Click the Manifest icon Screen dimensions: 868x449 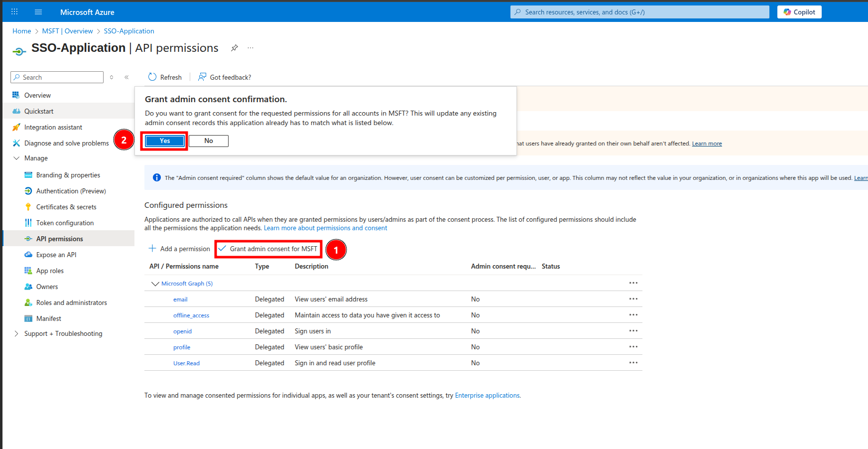[28, 318]
